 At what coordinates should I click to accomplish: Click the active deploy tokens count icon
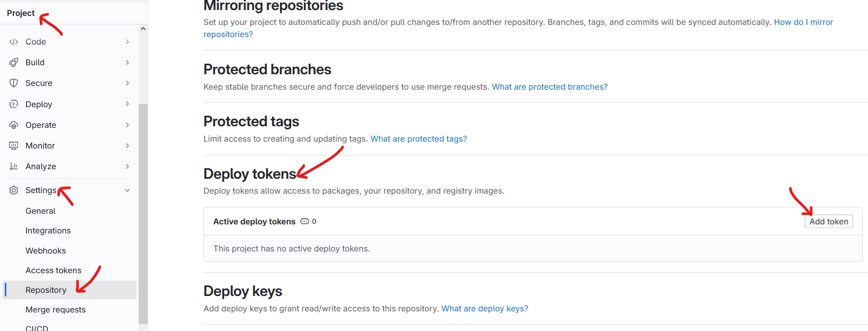coord(305,222)
